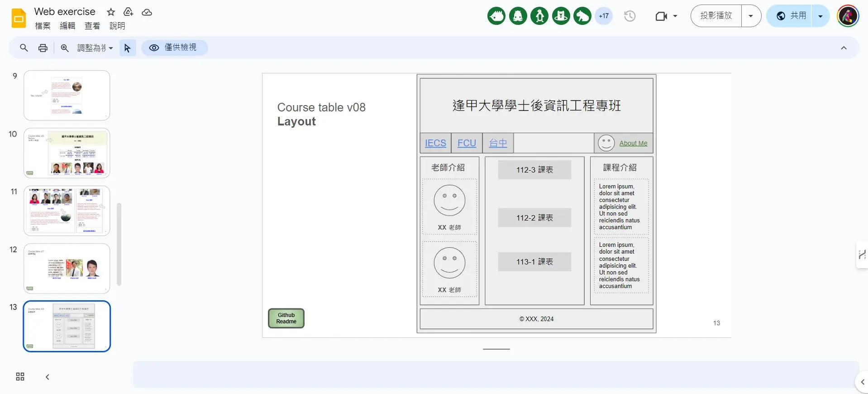Open the 查看 menu

pos(92,26)
